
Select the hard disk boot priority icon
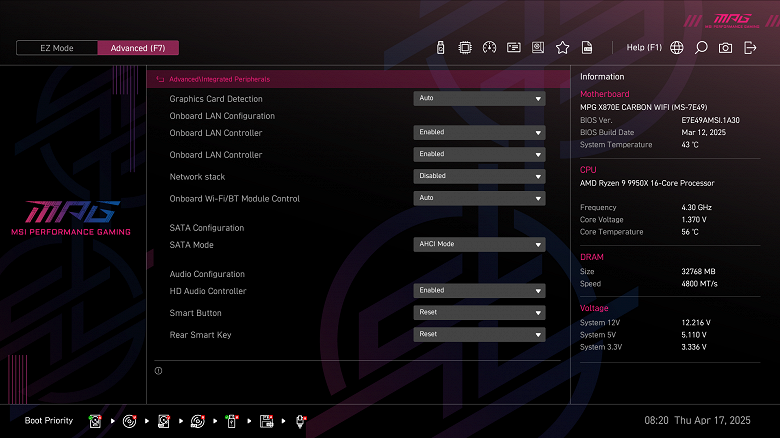95,421
